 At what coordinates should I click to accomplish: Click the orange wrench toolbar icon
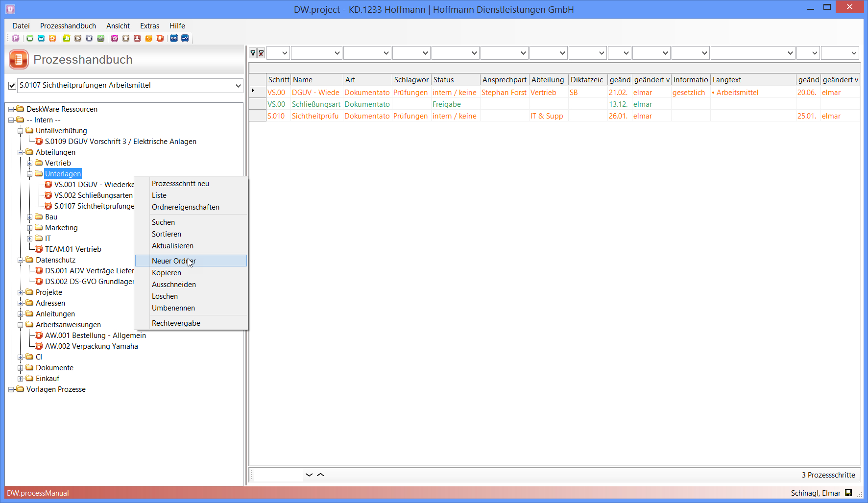coord(148,38)
